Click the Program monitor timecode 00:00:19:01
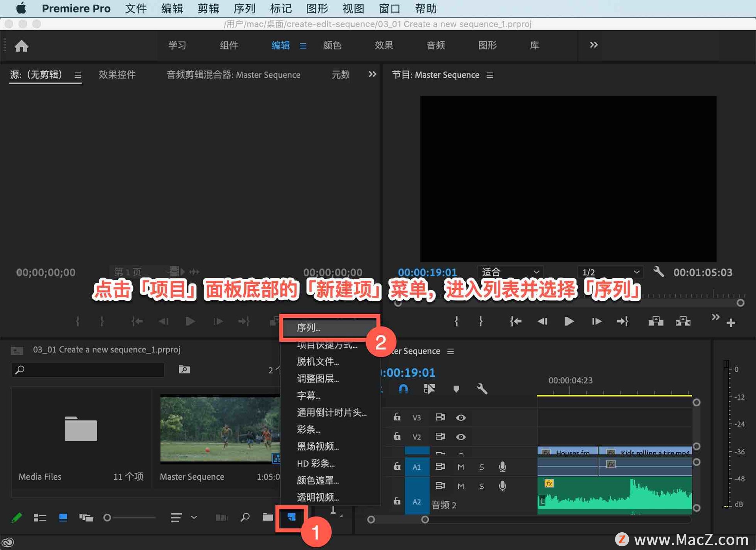Screen dimensions: 756x550 pyautogui.click(x=427, y=272)
